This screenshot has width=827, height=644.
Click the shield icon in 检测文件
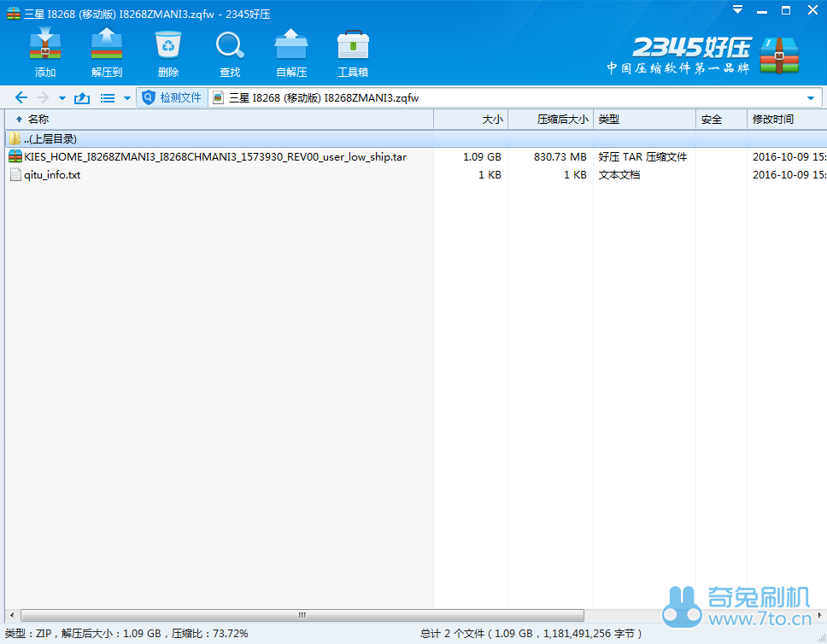coord(149,97)
